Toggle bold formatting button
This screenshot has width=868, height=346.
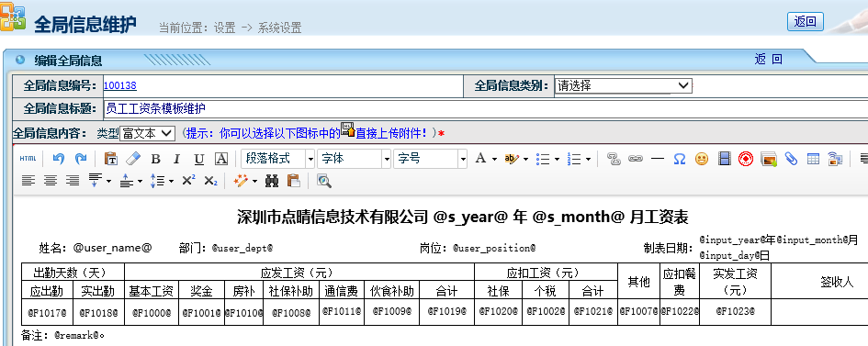click(155, 159)
